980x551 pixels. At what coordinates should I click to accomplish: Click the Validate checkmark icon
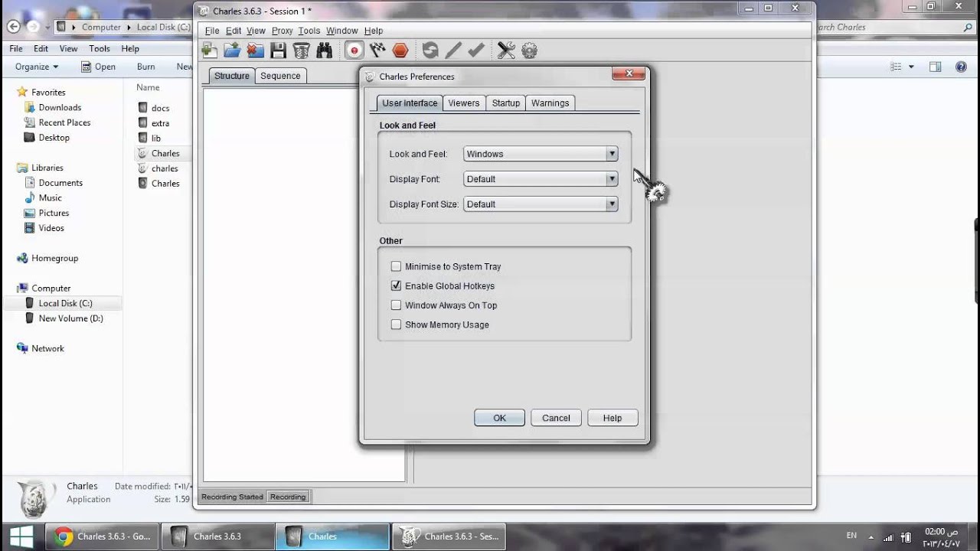476,51
